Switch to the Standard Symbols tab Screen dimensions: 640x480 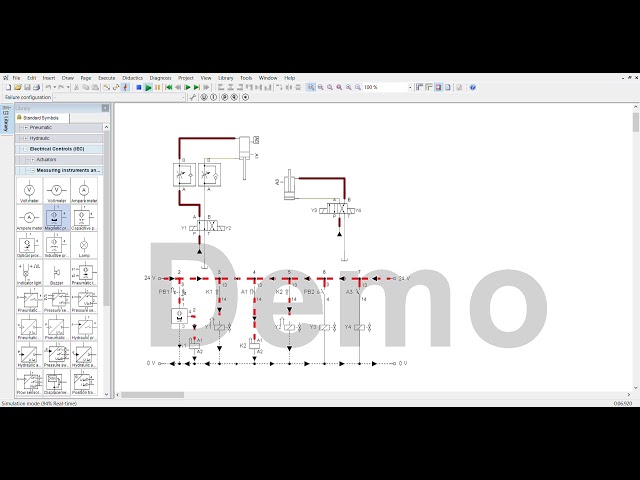pyautogui.click(x=41, y=118)
